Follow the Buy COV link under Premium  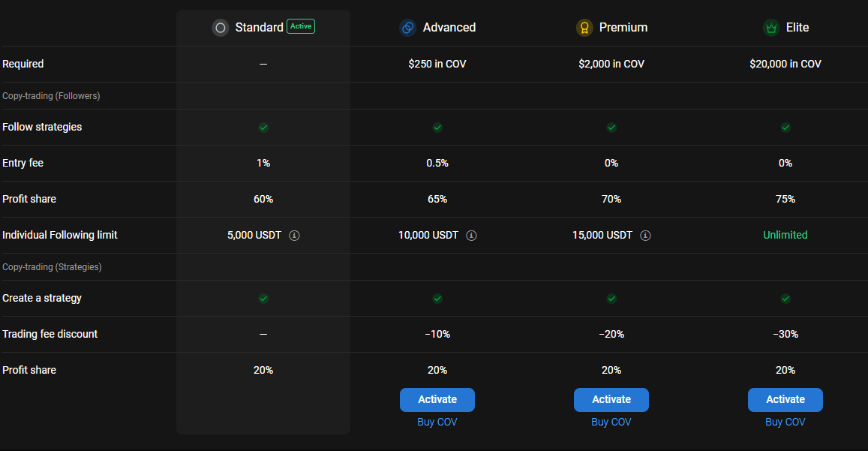(x=611, y=422)
